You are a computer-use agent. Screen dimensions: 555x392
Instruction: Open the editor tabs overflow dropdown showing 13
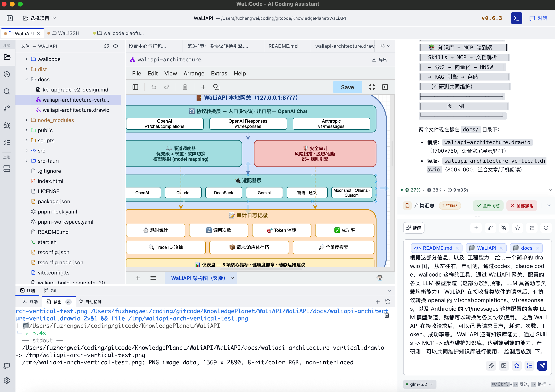pos(385,46)
